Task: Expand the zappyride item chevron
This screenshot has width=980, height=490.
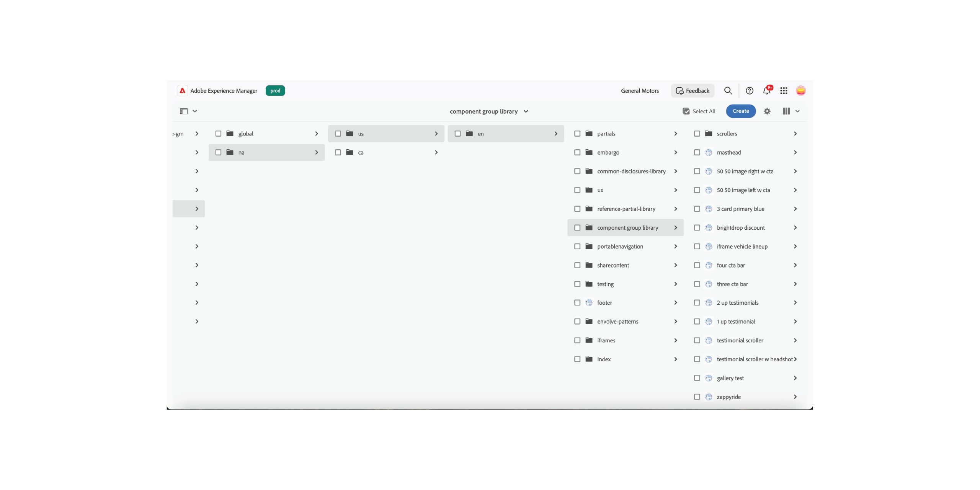Action: [795, 397]
